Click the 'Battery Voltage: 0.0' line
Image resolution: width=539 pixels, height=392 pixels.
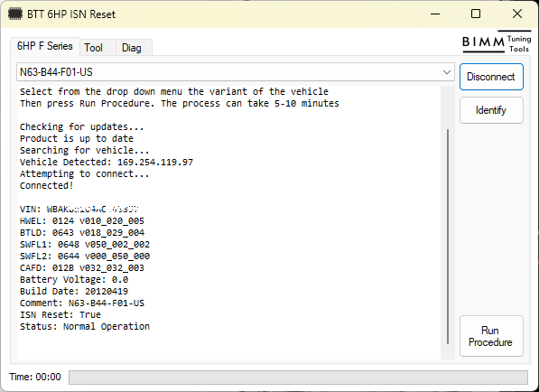pyautogui.click(x=74, y=279)
